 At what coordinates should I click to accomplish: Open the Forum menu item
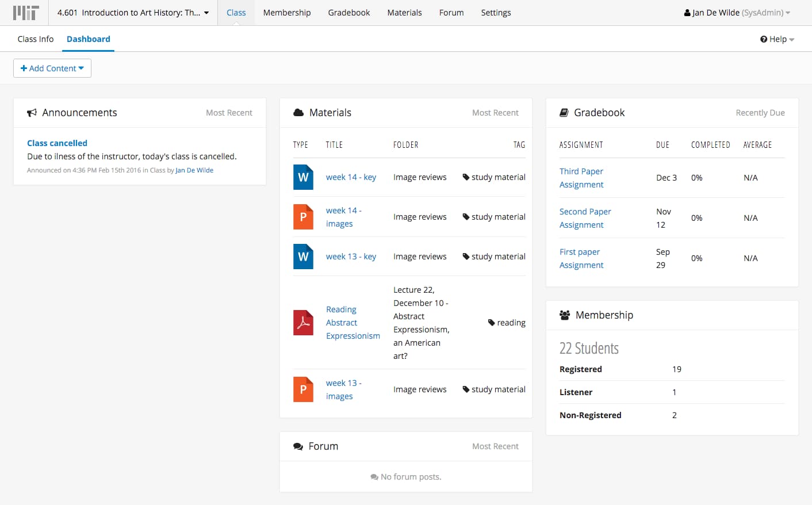[x=451, y=13]
